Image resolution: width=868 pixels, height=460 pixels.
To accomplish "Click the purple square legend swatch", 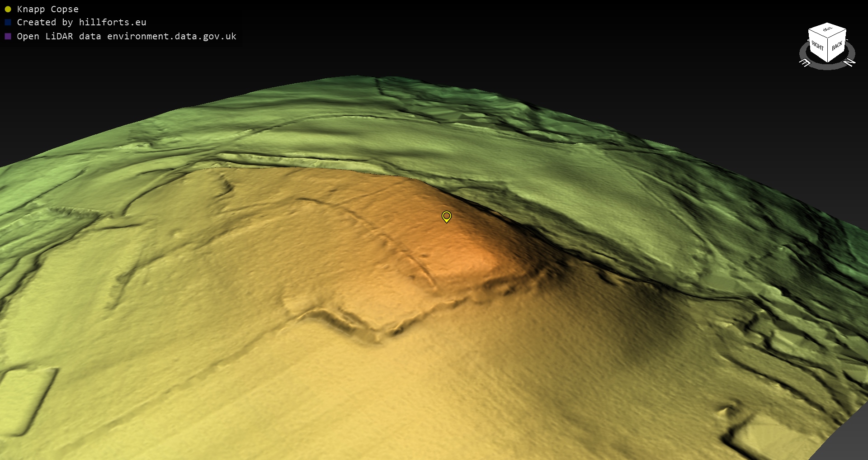I will [8, 36].
